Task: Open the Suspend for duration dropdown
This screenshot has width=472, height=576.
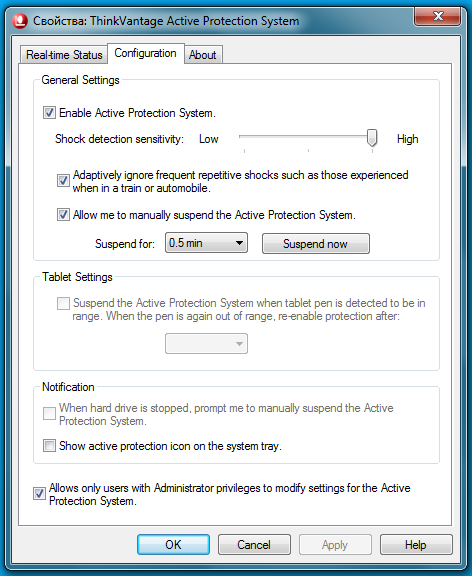Action: point(206,243)
